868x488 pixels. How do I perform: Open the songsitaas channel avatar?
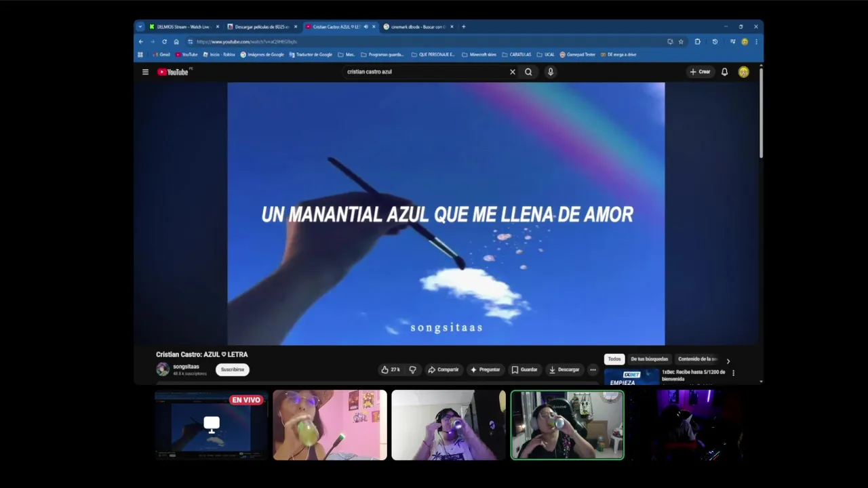(163, 369)
